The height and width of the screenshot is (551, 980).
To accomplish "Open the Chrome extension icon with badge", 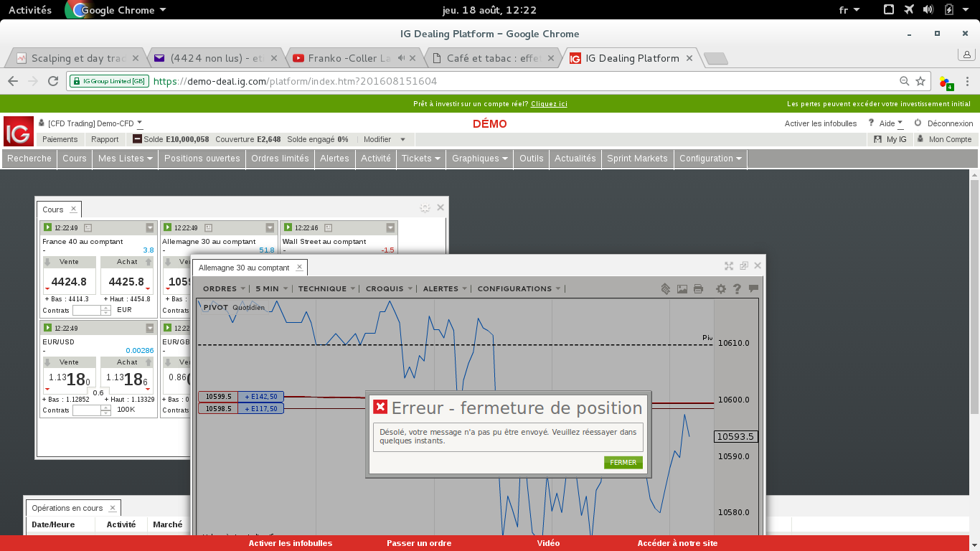I will tap(946, 83).
